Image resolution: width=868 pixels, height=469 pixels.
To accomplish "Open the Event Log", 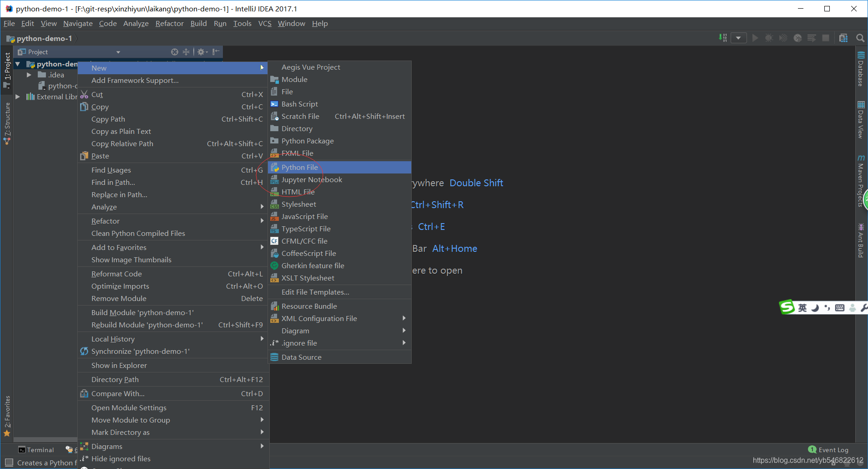I will click(x=828, y=450).
